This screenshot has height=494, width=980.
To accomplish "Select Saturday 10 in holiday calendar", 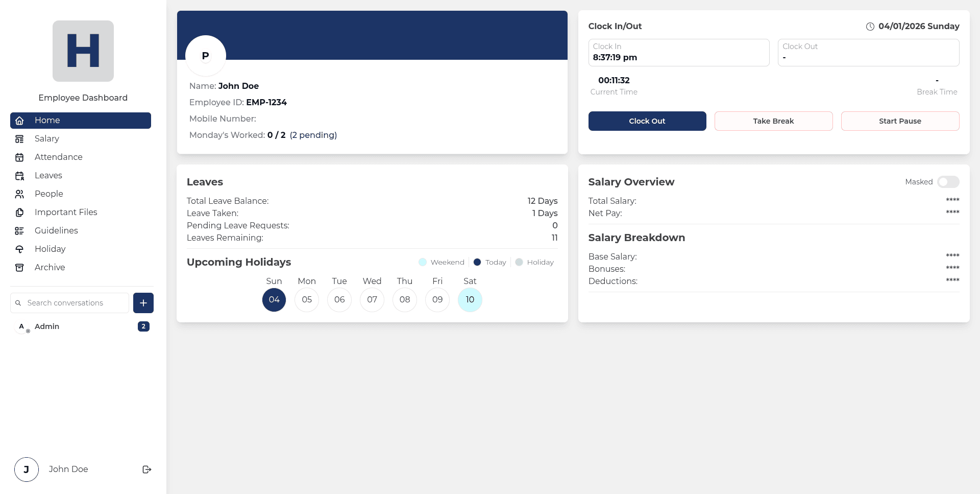I will 470,299.
